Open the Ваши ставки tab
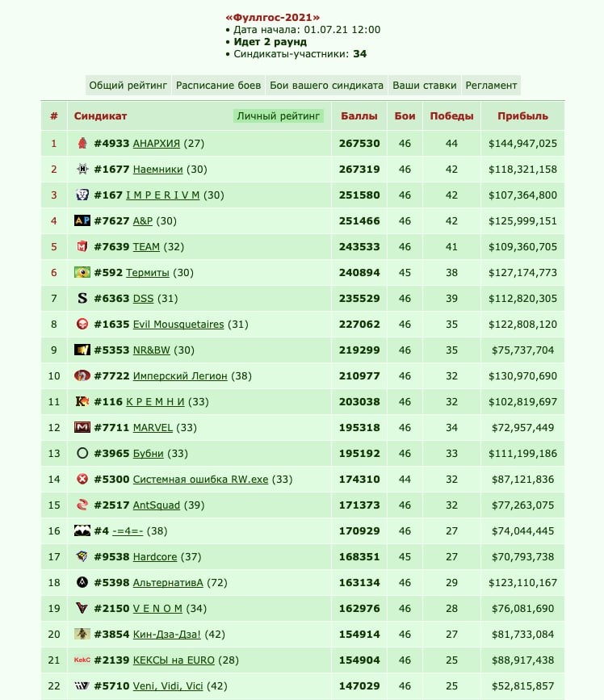The height and width of the screenshot is (700, 604). (425, 86)
